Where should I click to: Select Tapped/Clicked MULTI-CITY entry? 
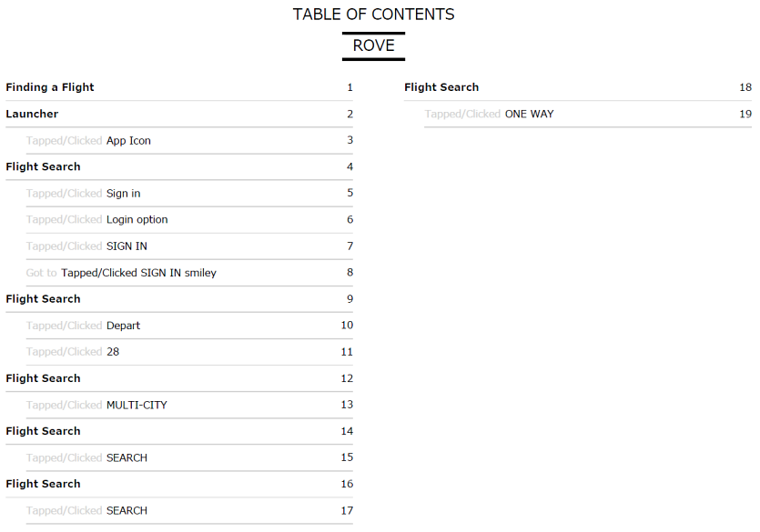pos(189,405)
